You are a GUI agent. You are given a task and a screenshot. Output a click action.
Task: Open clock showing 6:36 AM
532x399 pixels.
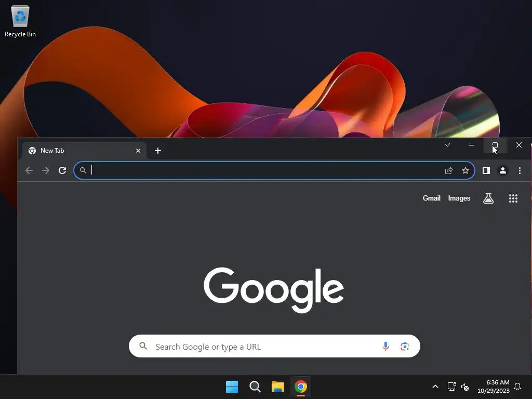(494, 387)
